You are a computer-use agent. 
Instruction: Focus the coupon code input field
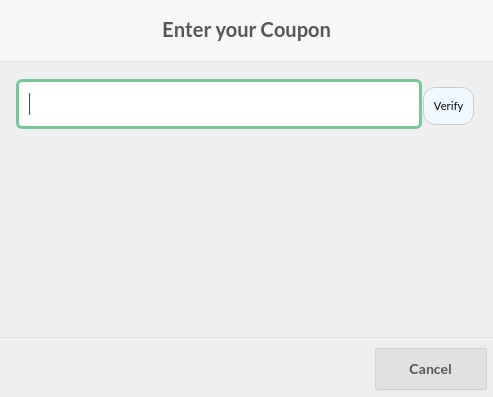coord(219,104)
